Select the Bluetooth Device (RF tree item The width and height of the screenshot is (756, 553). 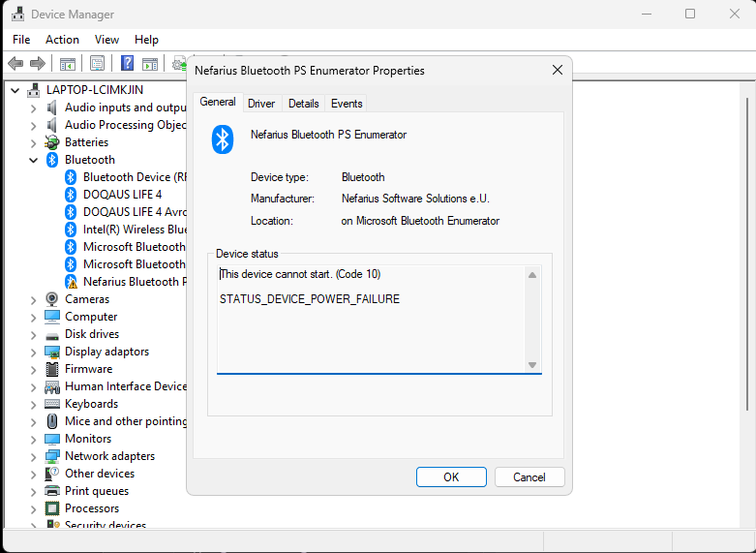(135, 177)
